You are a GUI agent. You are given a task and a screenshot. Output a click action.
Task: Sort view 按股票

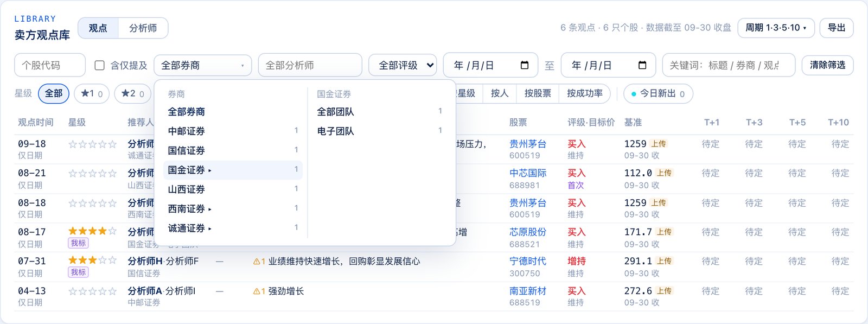[x=538, y=93]
